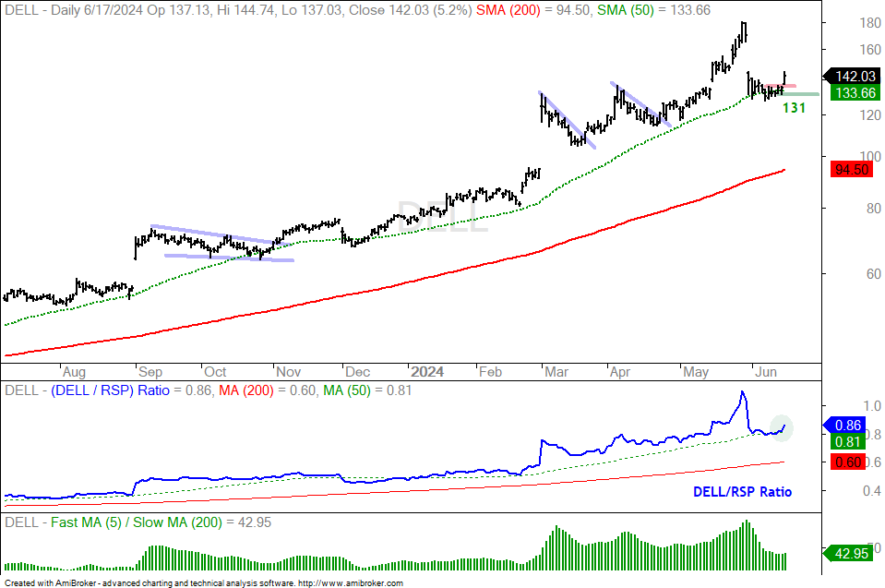The image size is (885, 588).
Task: Click the blue 0.86 ratio value tag
Action: [844, 425]
